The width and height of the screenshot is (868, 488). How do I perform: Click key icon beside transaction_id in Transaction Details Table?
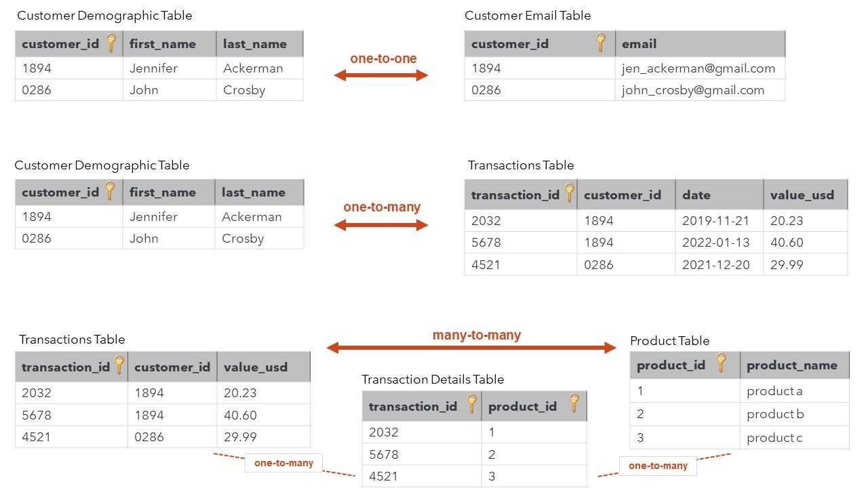pyautogui.click(x=473, y=404)
